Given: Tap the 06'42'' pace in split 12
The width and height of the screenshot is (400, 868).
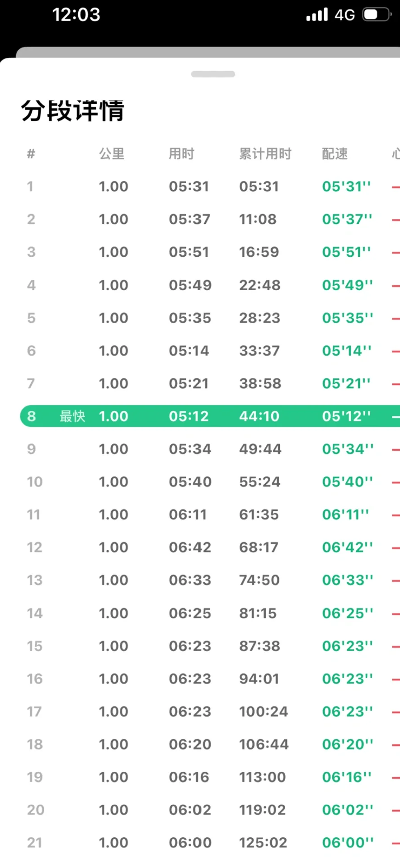Looking at the screenshot, I should 347,547.
